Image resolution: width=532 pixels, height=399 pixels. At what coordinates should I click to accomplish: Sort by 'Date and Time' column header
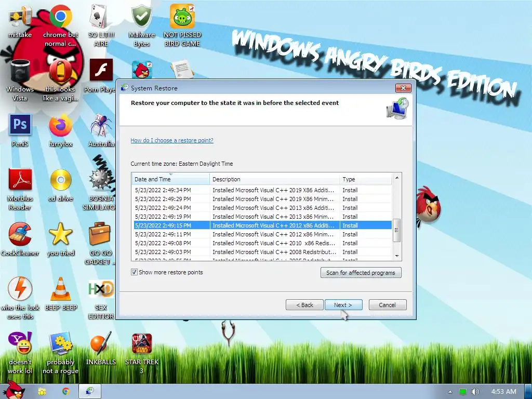(170, 179)
